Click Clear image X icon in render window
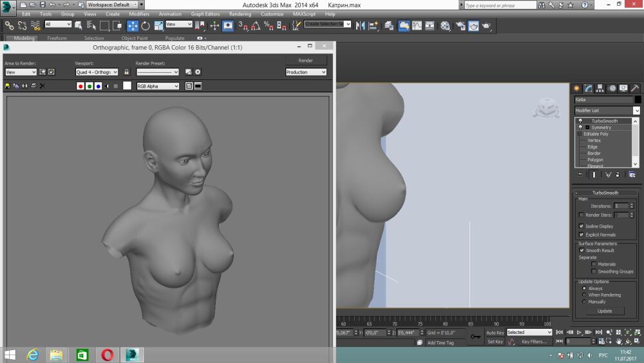This screenshot has height=363, width=644. pyautogui.click(x=42, y=86)
